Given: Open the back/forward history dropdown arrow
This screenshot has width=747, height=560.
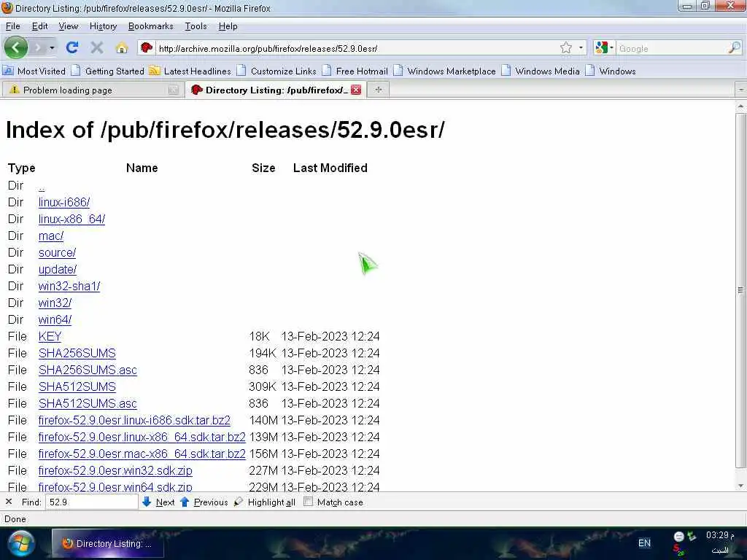Looking at the screenshot, I should pyautogui.click(x=52, y=47).
